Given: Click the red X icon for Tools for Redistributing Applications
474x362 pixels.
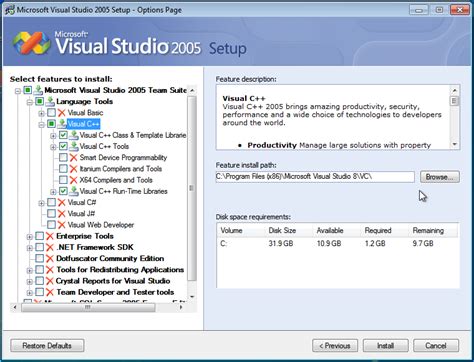Looking at the screenshot, I should [50, 270].
